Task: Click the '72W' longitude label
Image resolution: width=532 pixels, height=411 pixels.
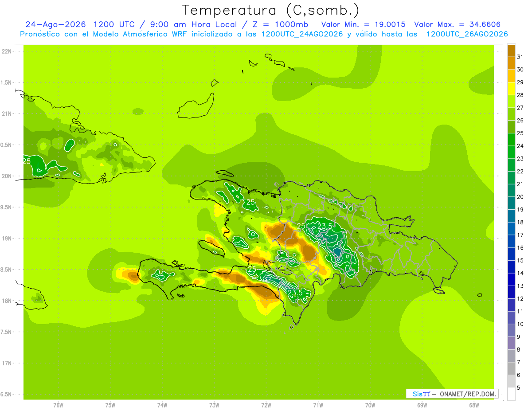Action: 266,405
